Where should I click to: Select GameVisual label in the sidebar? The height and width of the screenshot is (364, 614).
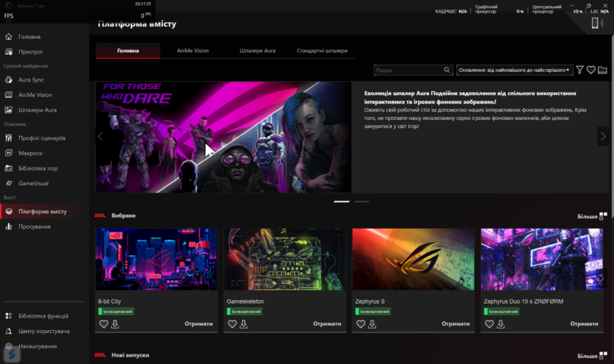pos(34,183)
